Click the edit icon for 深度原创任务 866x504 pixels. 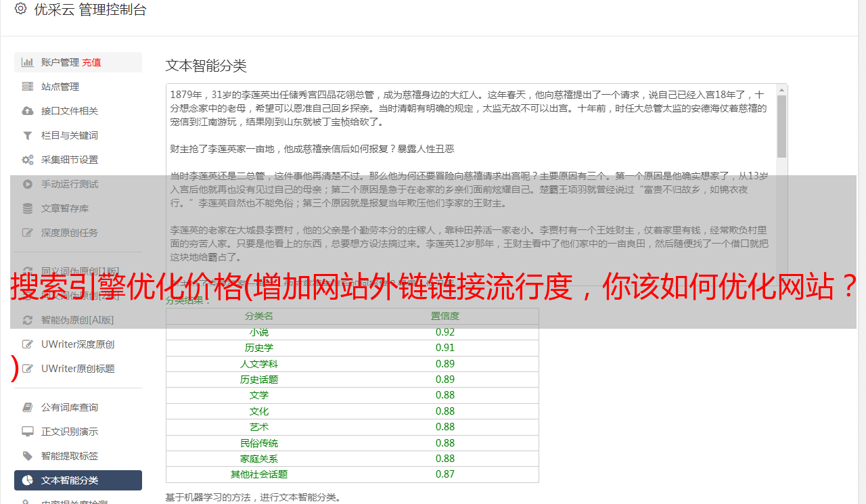point(28,233)
